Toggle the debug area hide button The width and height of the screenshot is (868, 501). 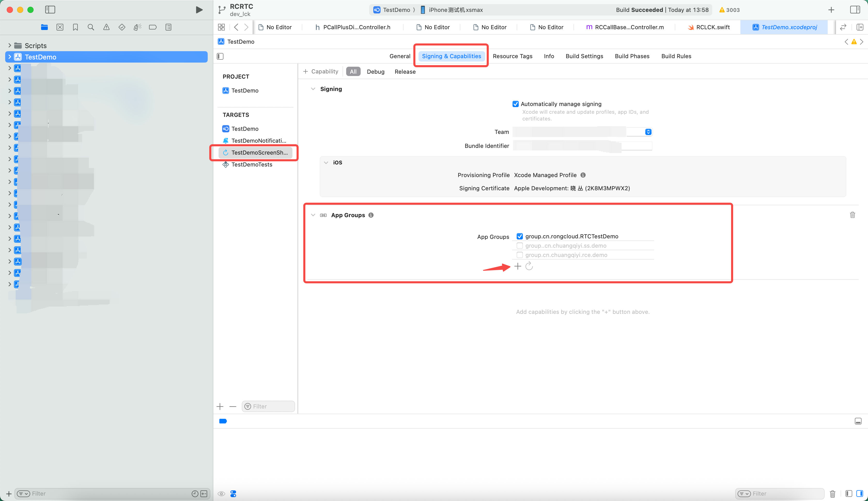click(858, 421)
